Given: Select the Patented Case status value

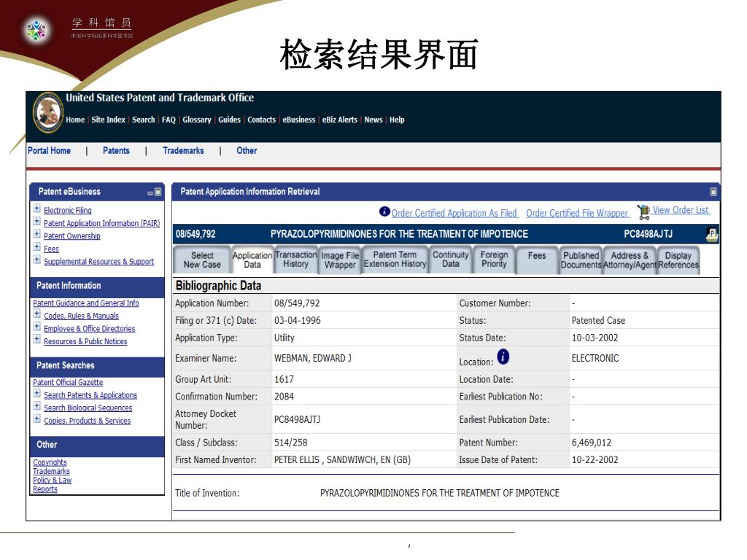Looking at the screenshot, I should point(598,321).
